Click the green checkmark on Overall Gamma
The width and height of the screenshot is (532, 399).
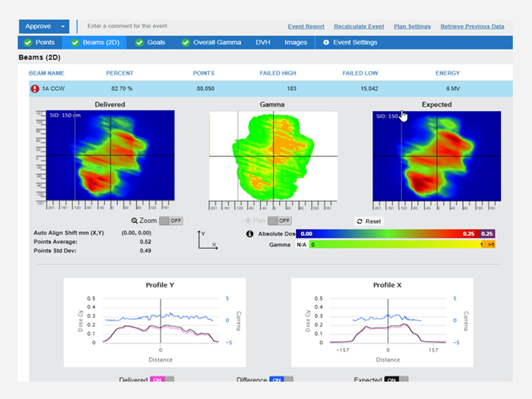click(185, 43)
